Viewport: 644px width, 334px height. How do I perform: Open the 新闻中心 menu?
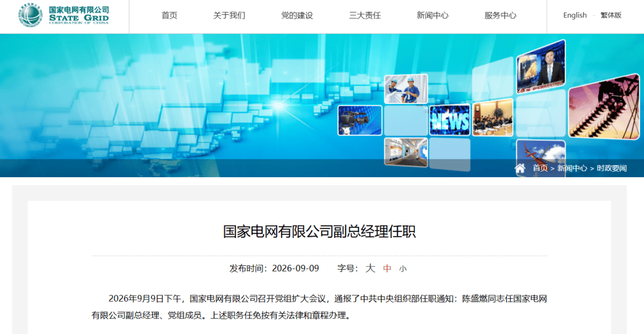(x=432, y=16)
